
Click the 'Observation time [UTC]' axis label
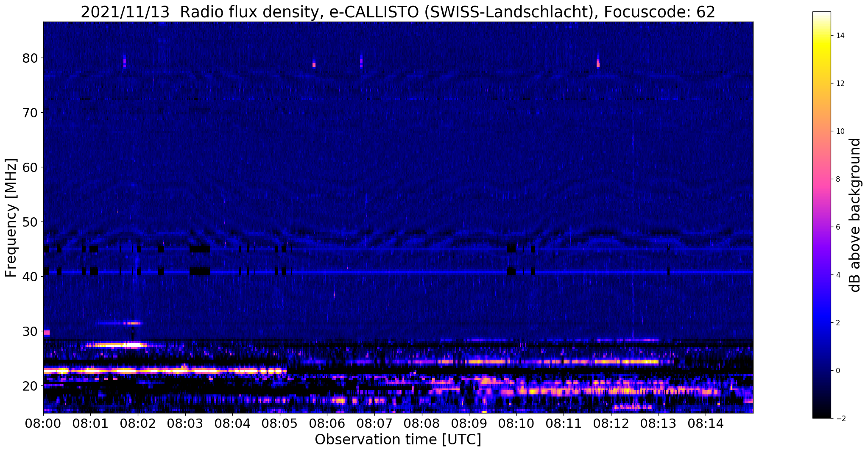coord(398,440)
